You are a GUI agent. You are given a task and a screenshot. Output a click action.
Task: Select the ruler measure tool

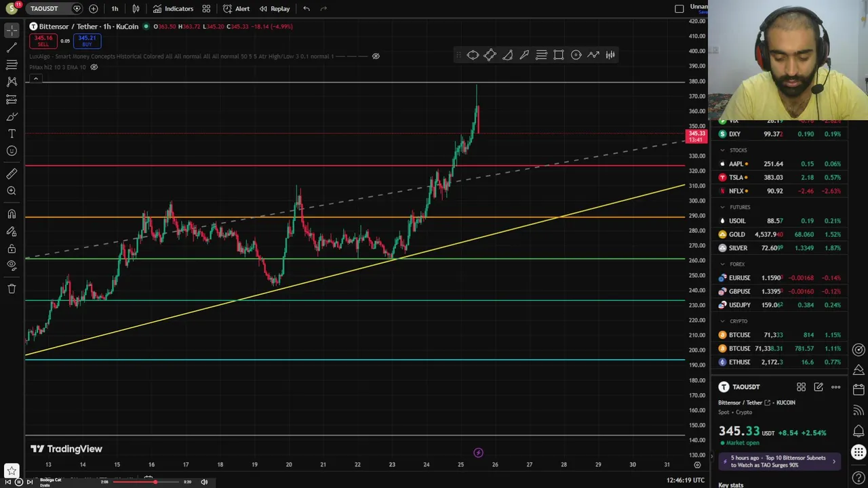coord(12,174)
